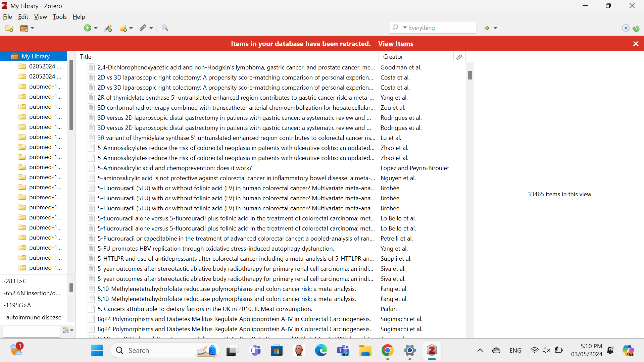Click the green New Item plus icon
This screenshot has height=362, width=644.
coord(88,28)
